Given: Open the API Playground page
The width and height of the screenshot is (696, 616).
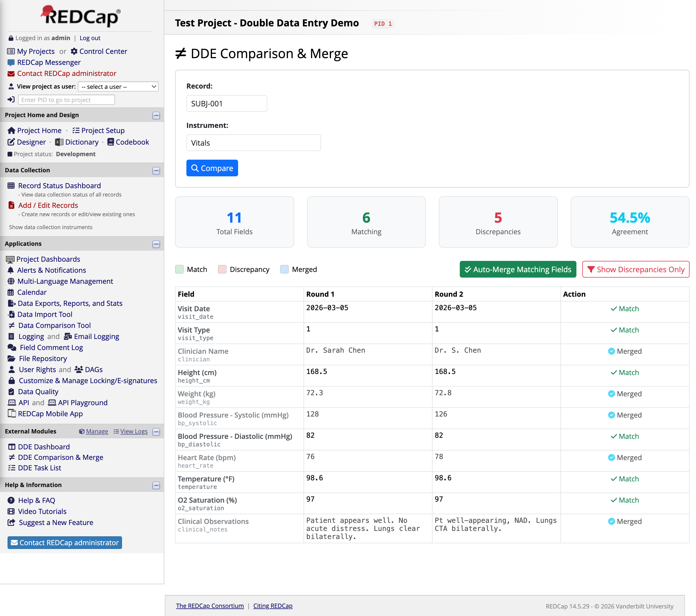Looking at the screenshot, I should (83, 402).
